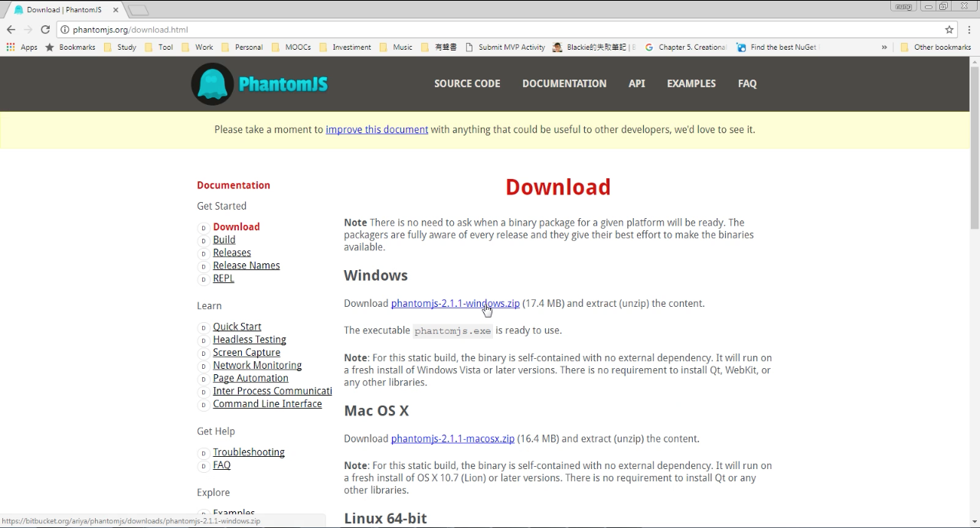Open the Work bookmark folder
Viewport: 980px width, 528px height.
[x=198, y=47]
